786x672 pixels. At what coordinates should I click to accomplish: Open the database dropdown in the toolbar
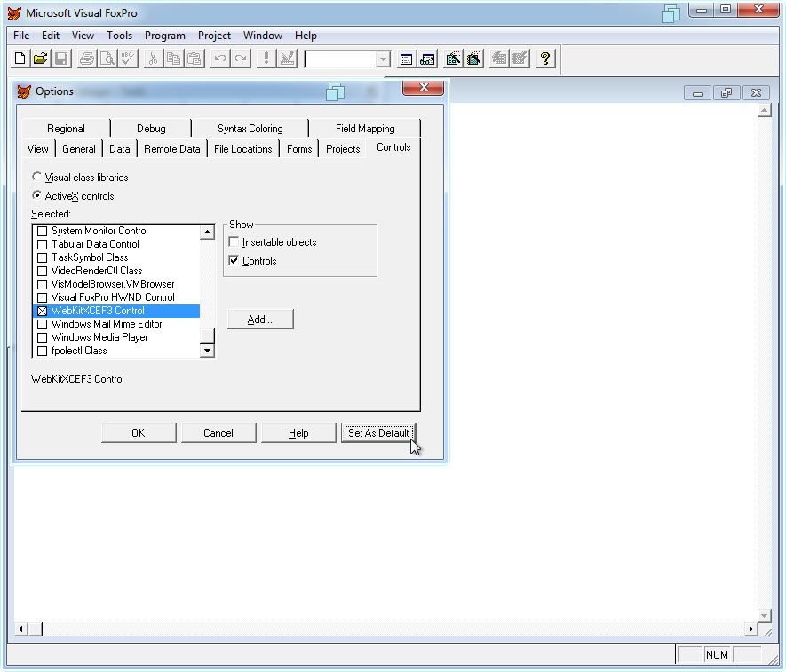coord(383,59)
